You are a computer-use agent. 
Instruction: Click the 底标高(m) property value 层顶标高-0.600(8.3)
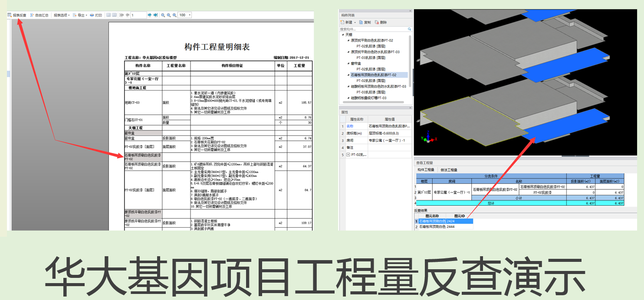point(389,134)
